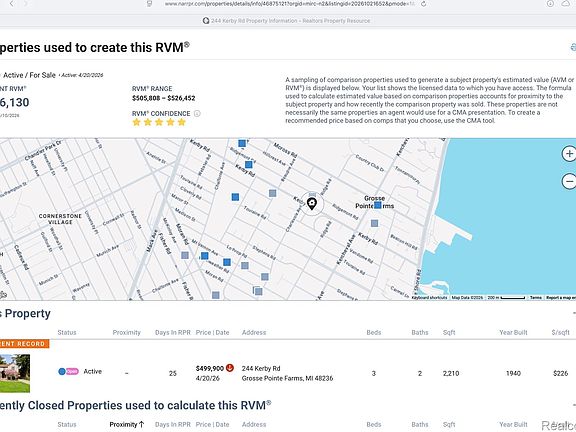Open the browser downloads icon
Viewport: 576px width, 432px height.
pyautogui.click(x=550, y=4)
